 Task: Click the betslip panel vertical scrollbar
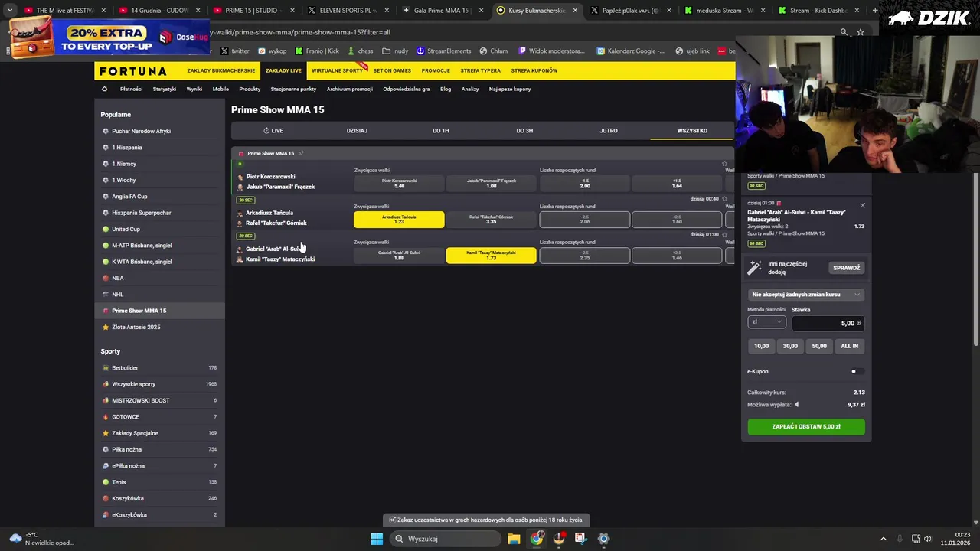(x=975, y=260)
